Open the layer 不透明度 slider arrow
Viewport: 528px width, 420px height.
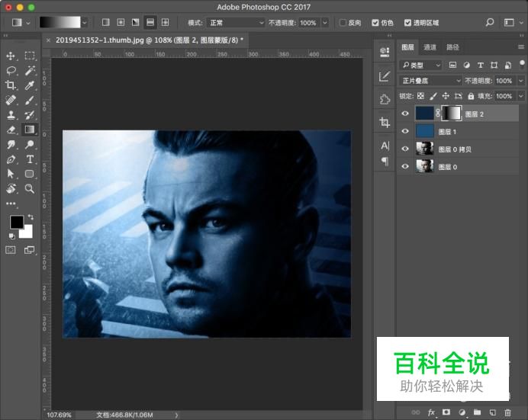pos(521,81)
